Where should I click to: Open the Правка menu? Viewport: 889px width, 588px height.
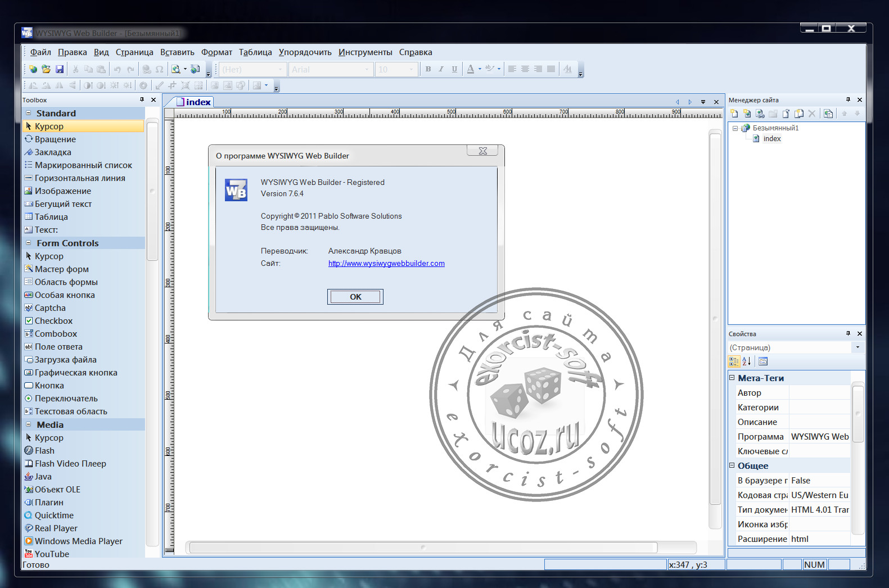[73, 52]
